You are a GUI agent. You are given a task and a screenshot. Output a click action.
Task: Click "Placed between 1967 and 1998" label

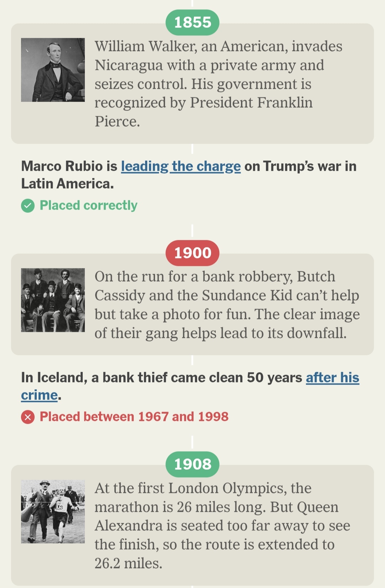(x=134, y=417)
